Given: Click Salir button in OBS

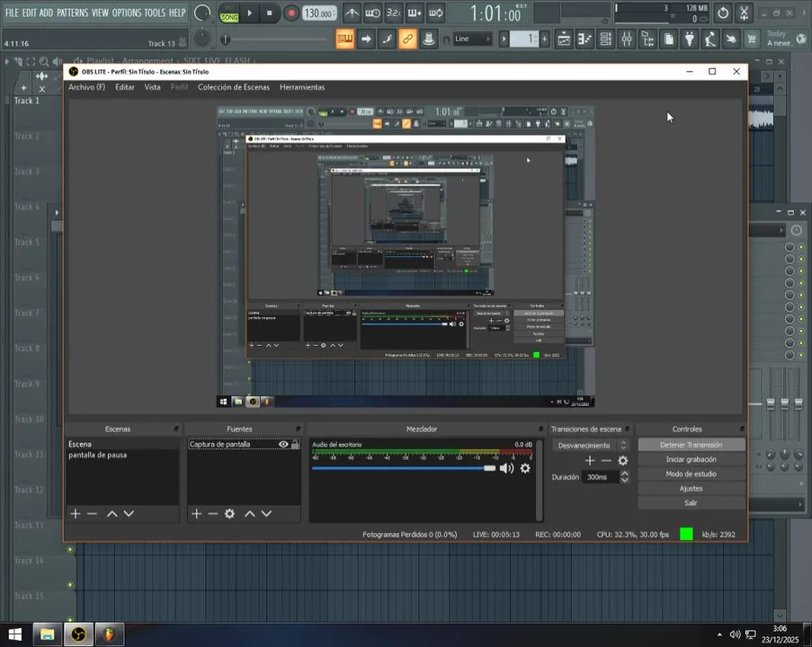Looking at the screenshot, I should (x=691, y=502).
